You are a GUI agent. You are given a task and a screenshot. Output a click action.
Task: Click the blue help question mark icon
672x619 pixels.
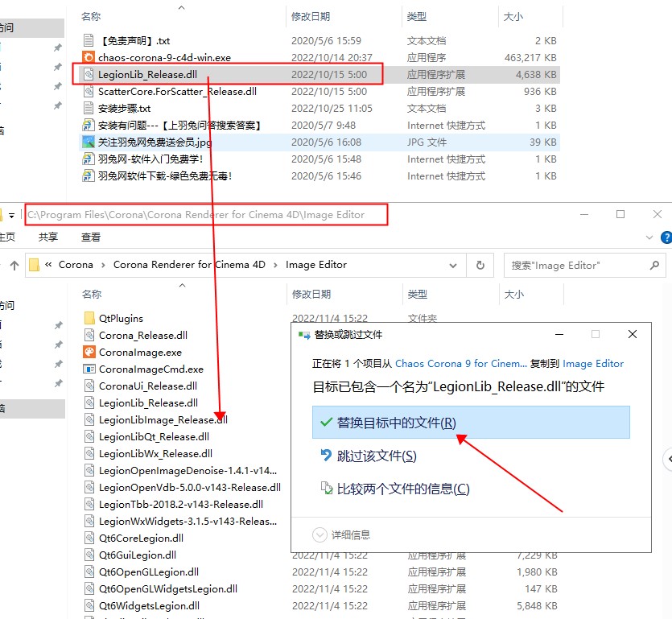(666, 237)
